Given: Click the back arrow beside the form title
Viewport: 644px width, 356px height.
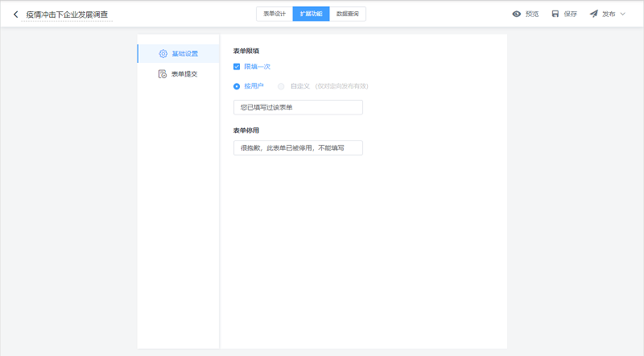Looking at the screenshot, I should [x=15, y=14].
